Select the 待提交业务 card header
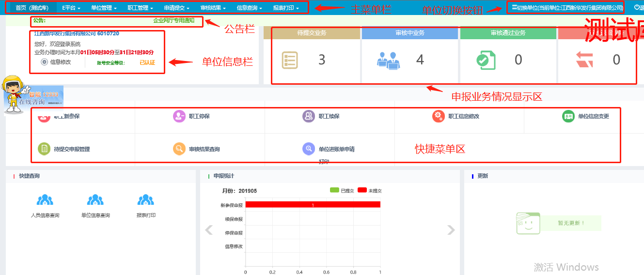The width and height of the screenshot is (644, 275). [x=312, y=33]
